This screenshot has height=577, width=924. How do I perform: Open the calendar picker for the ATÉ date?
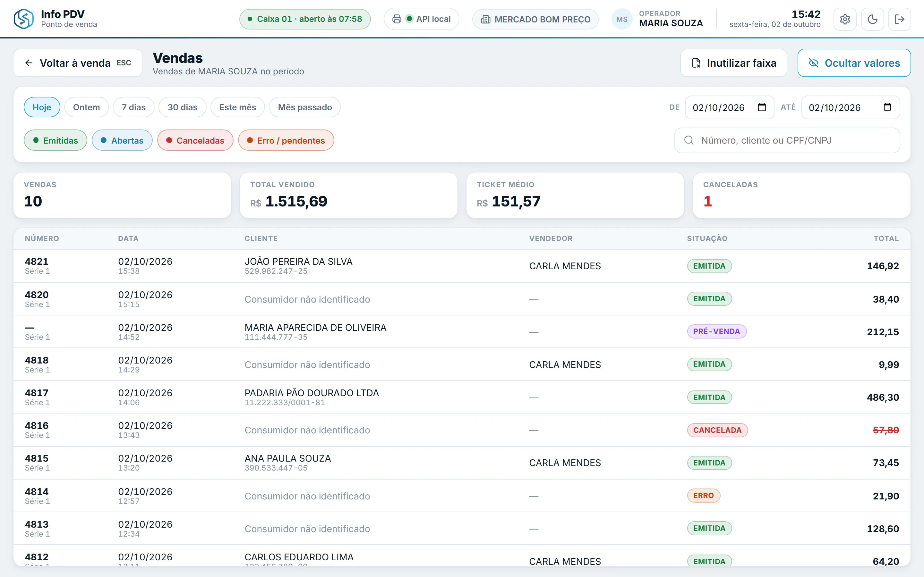(887, 107)
